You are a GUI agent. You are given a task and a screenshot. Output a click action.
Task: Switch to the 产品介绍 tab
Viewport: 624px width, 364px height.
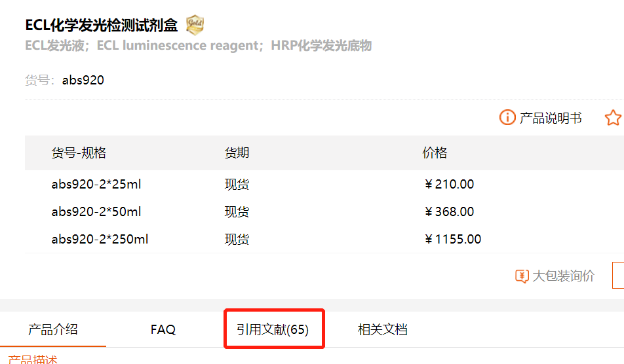[53, 329]
